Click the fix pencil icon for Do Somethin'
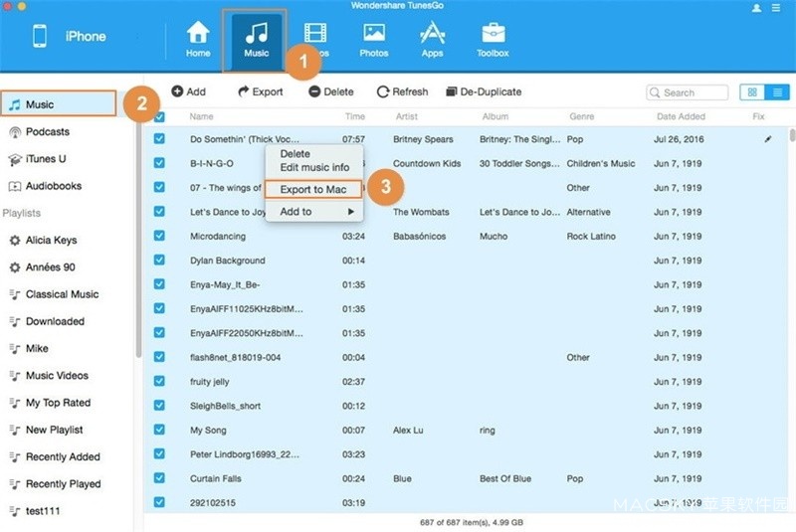The height and width of the screenshot is (532, 796). (768, 139)
